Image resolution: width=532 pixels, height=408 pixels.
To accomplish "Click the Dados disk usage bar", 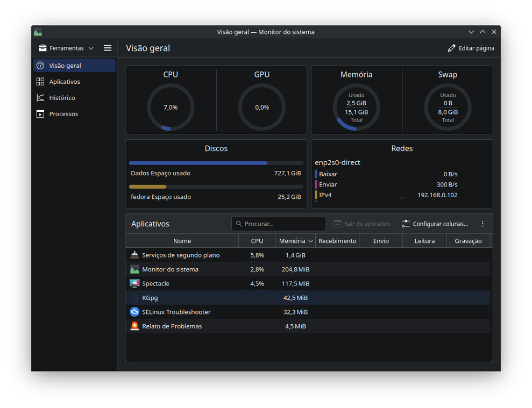I will 216,163.
